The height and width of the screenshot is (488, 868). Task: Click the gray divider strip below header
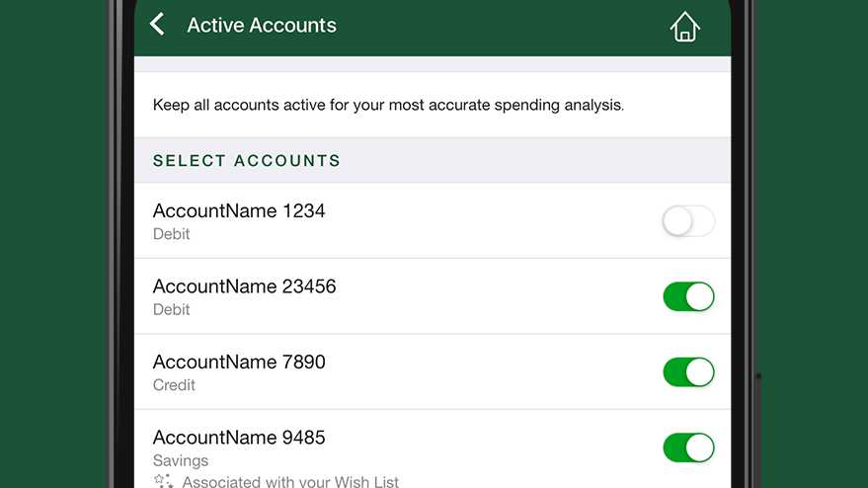coord(433,63)
